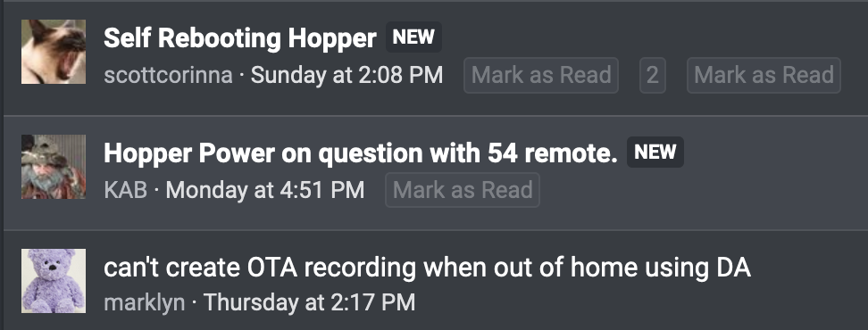This screenshot has width=868, height=330.
Task: Open the Self Rebooting Hopper thread
Action: pyautogui.click(x=239, y=38)
